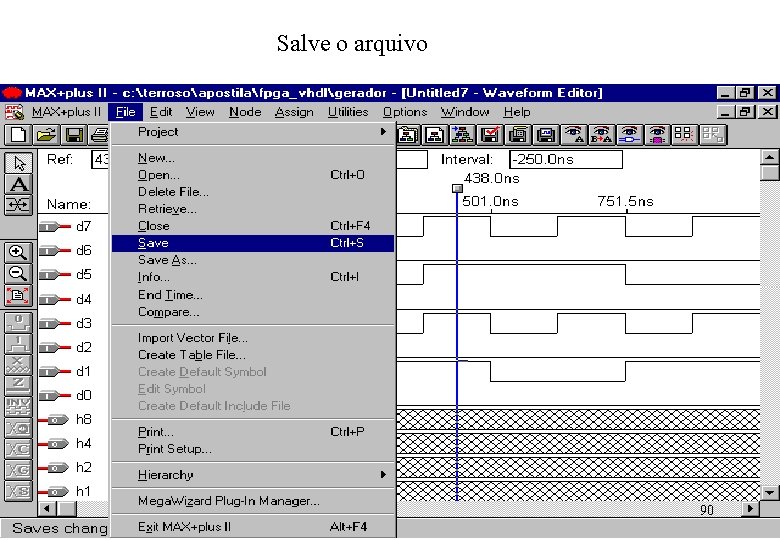This screenshot has width=780, height=540.
Task: Select Import Vector File... entry
Action: pyautogui.click(x=253, y=338)
